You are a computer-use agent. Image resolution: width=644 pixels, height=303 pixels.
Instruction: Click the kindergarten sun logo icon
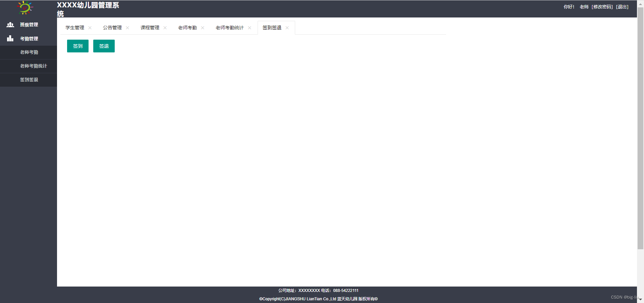point(25,8)
